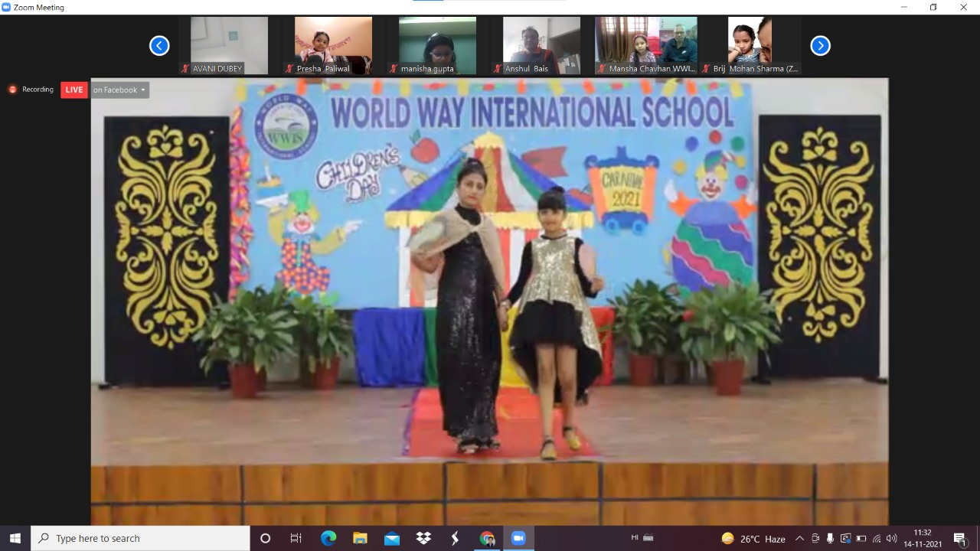Open weather widget showing 26°C Haze
Screen dimensions: 980x551
754,538
